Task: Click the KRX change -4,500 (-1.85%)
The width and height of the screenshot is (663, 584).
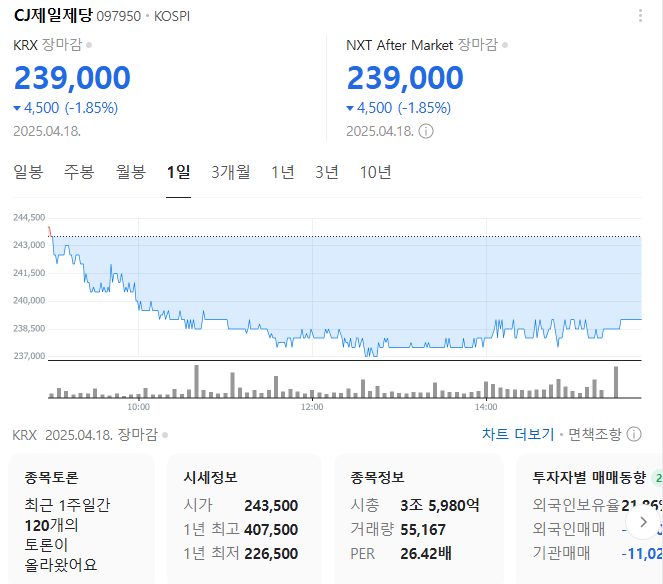Action: (x=66, y=108)
